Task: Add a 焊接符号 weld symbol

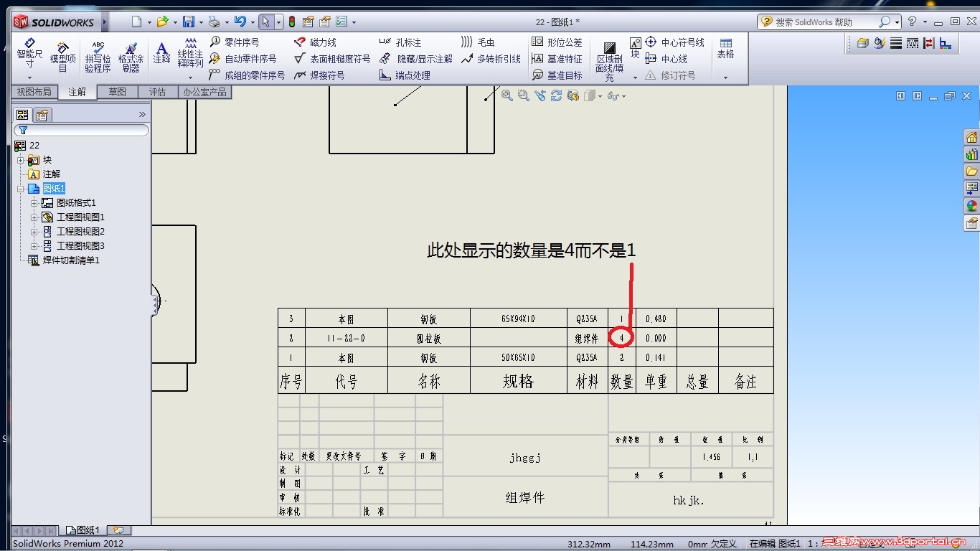Action: pos(319,75)
